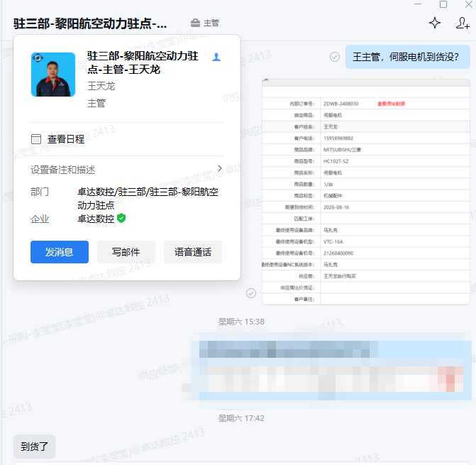Open Wang Tianlong's profile photo

(53, 75)
